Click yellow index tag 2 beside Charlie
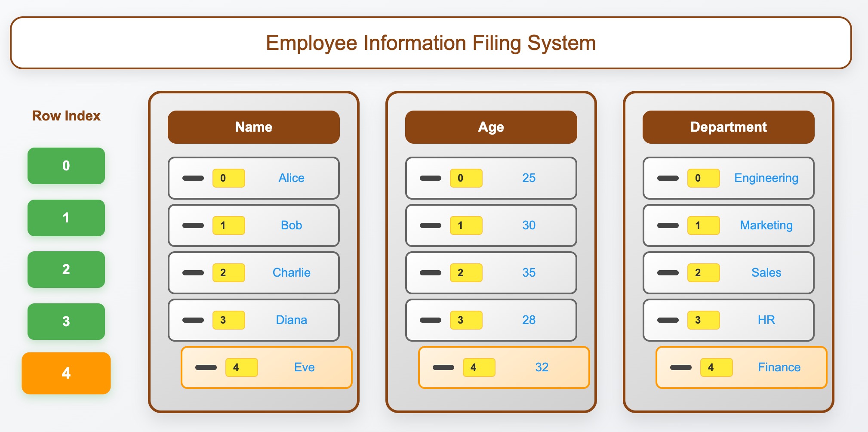 point(228,273)
